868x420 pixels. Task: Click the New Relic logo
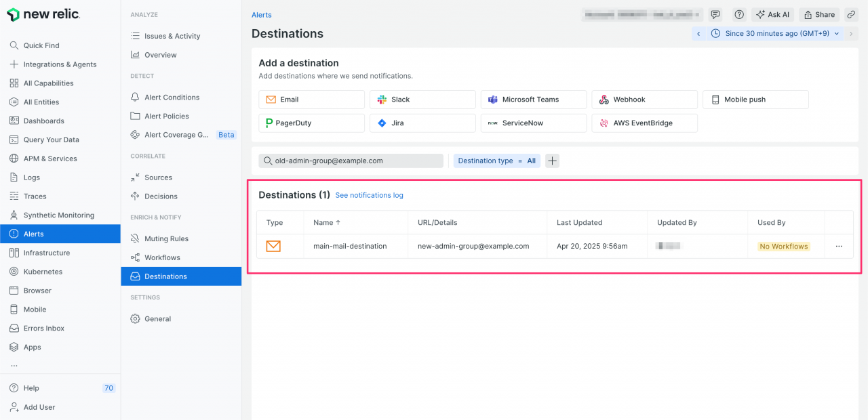tap(43, 14)
